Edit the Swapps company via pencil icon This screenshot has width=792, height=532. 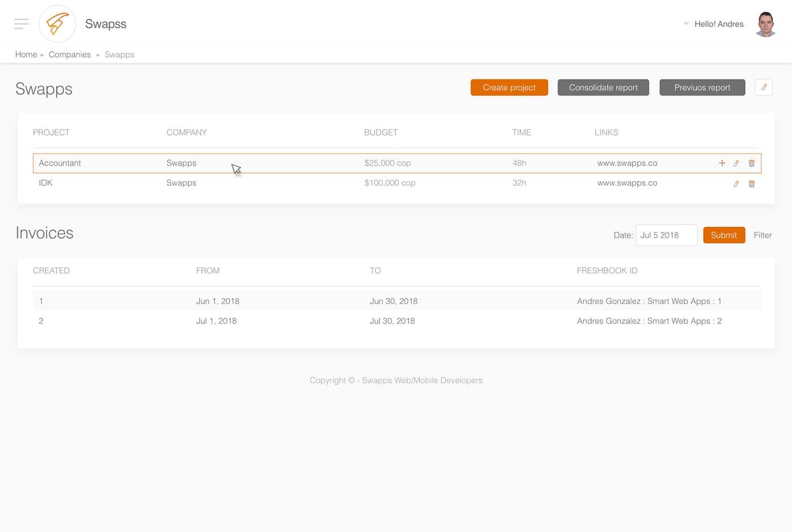[x=764, y=87]
